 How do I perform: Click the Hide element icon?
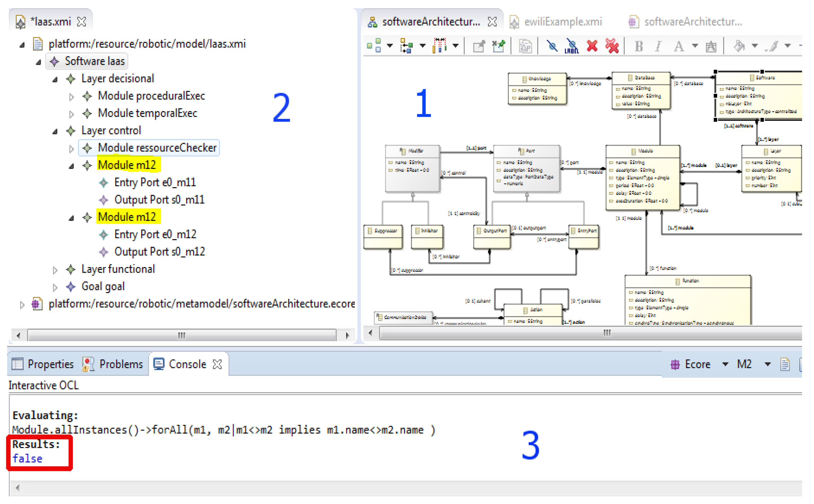(x=552, y=46)
